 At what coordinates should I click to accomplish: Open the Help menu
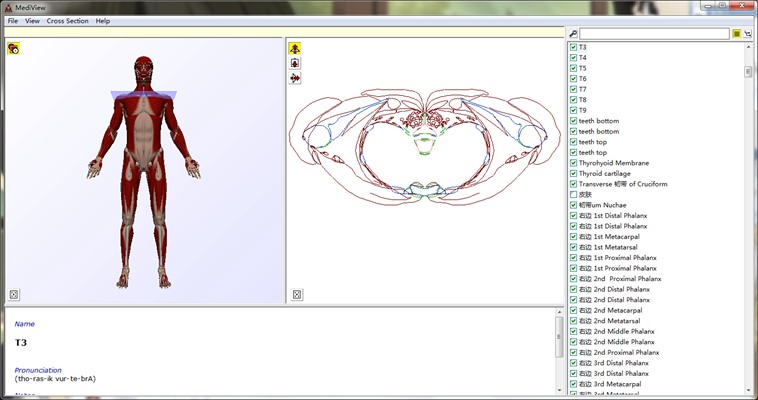103,21
